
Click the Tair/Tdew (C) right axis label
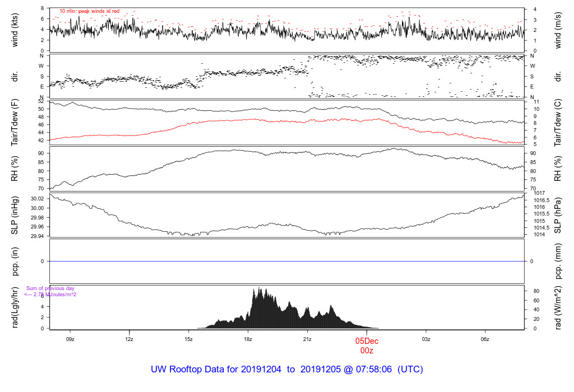coord(559,123)
